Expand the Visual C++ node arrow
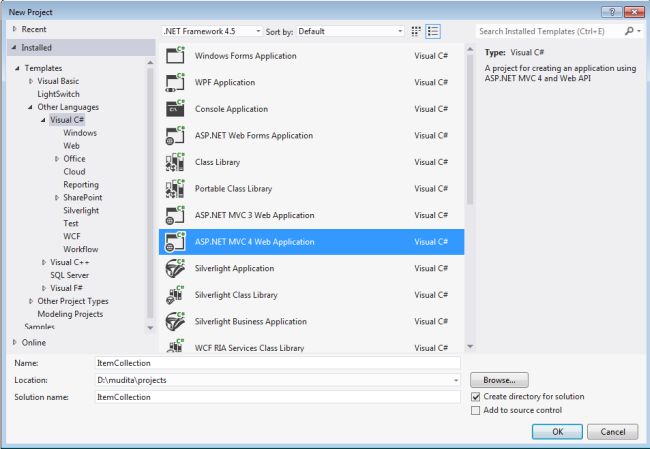Viewport: 650px width, 449px height. tap(44, 262)
